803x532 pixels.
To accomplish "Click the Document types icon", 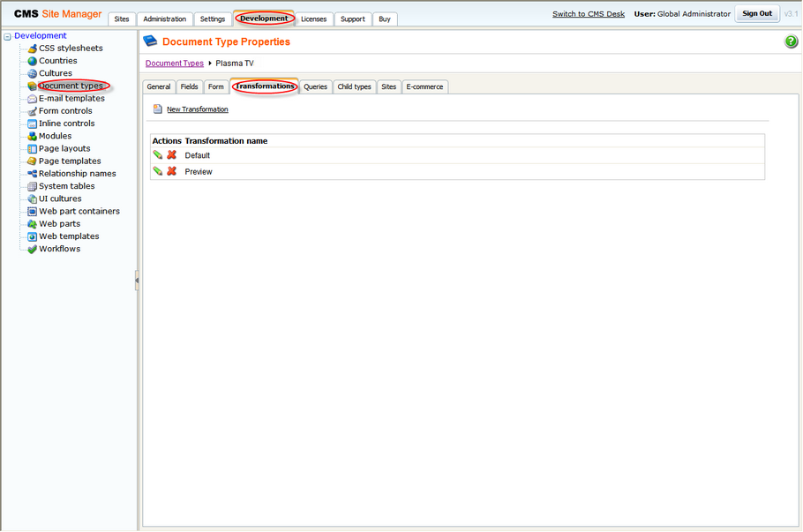I will [33, 86].
